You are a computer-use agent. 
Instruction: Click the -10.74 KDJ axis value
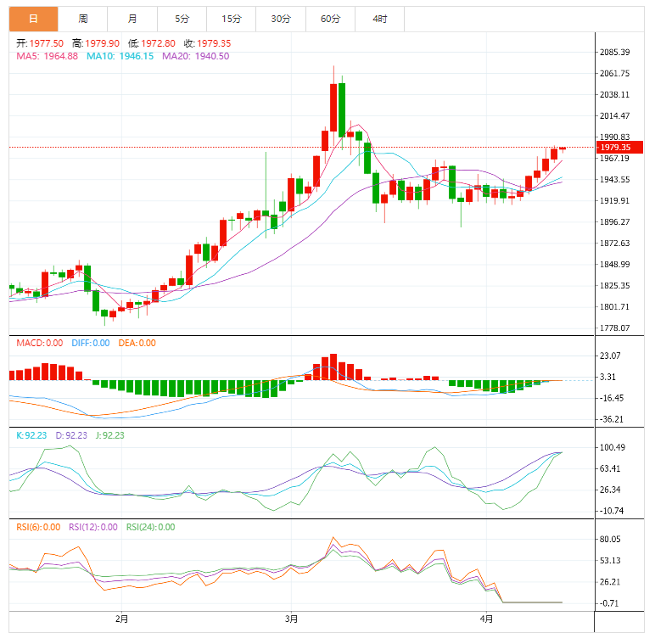click(x=612, y=511)
